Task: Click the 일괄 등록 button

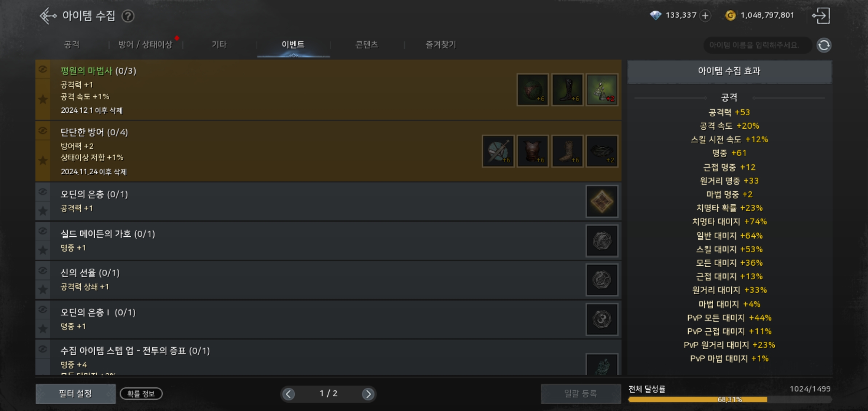Action: coord(581,394)
